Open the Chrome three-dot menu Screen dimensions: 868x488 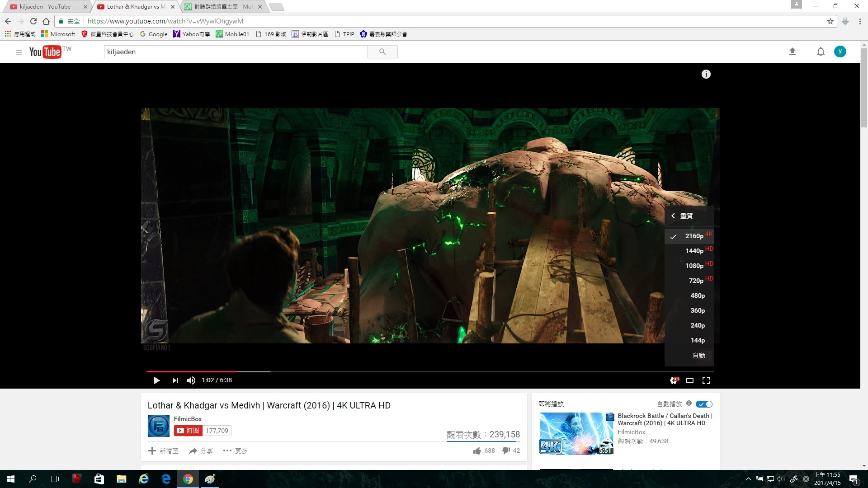pos(859,21)
